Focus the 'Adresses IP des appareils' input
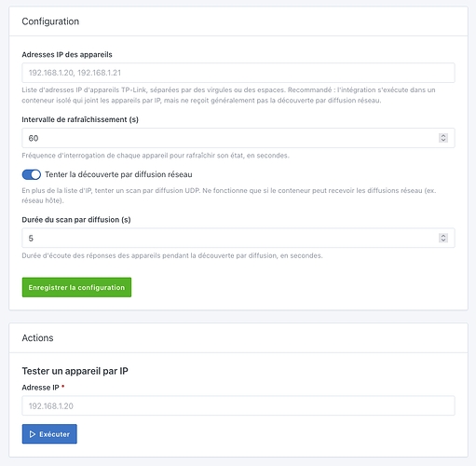Image resolution: width=476 pixels, height=466 pixels. point(238,73)
